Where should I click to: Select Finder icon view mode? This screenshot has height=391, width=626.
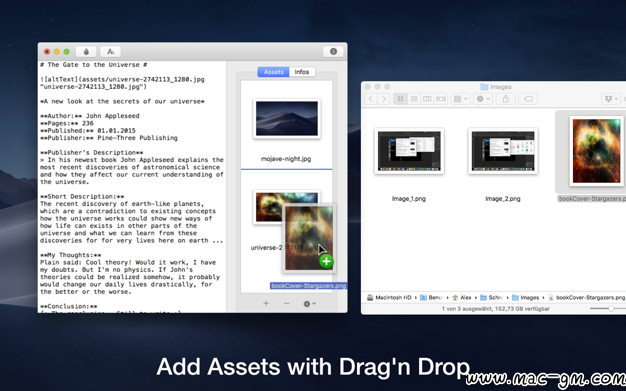(x=400, y=99)
